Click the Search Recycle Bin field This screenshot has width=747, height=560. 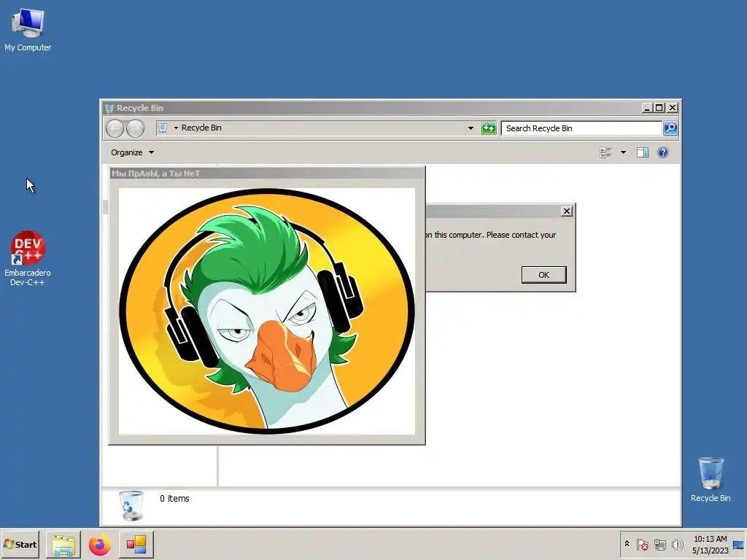pyautogui.click(x=581, y=128)
